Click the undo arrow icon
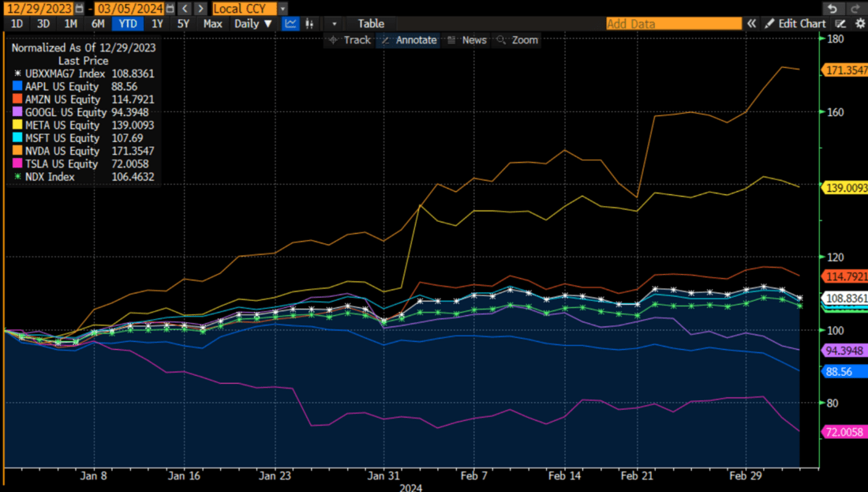Screen dimensions: 868x492 [832, 9]
